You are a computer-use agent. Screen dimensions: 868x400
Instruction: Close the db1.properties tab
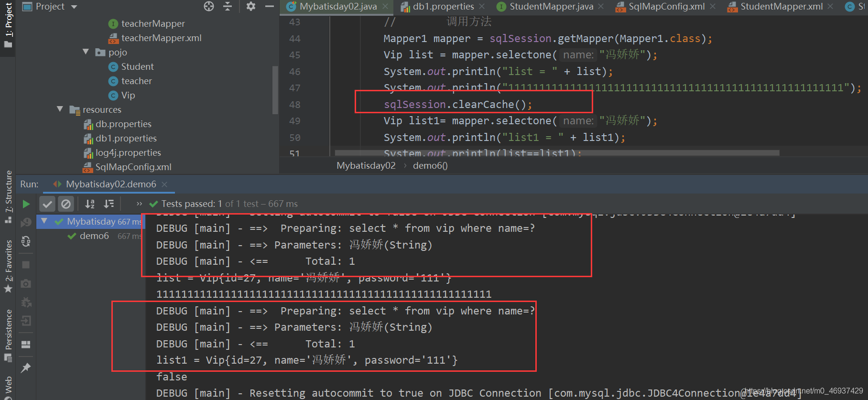(x=482, y=7)
